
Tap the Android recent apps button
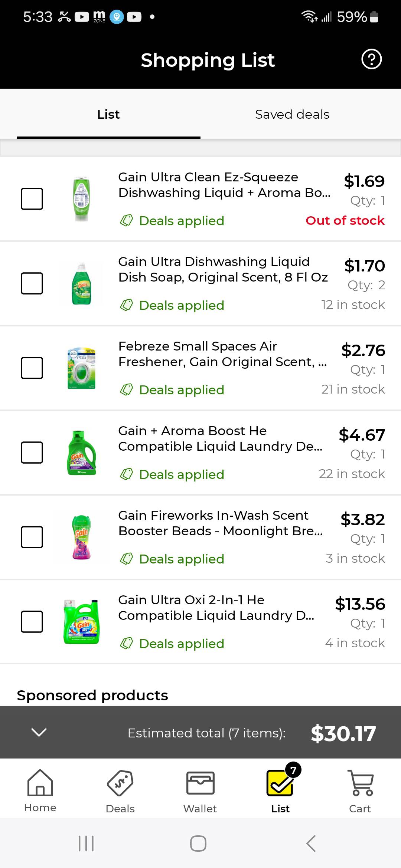click(86, 844)
